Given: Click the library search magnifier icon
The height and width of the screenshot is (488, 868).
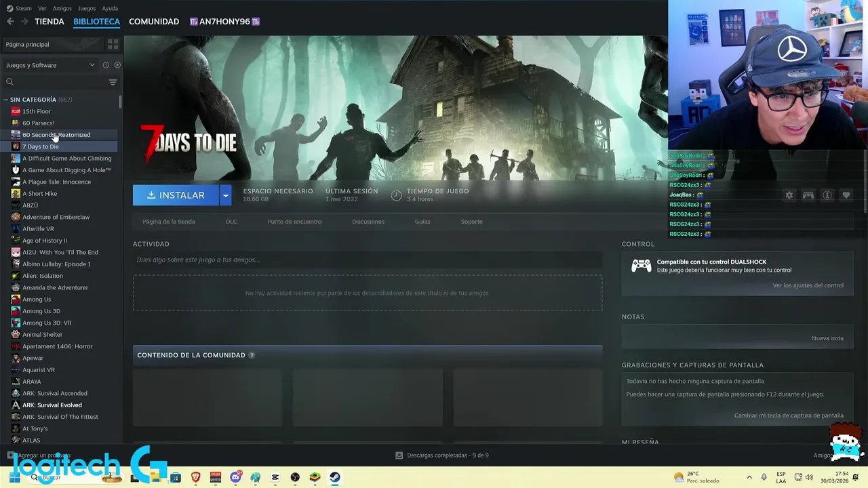Looking at the screenshot, I should (x=9, y=82).
